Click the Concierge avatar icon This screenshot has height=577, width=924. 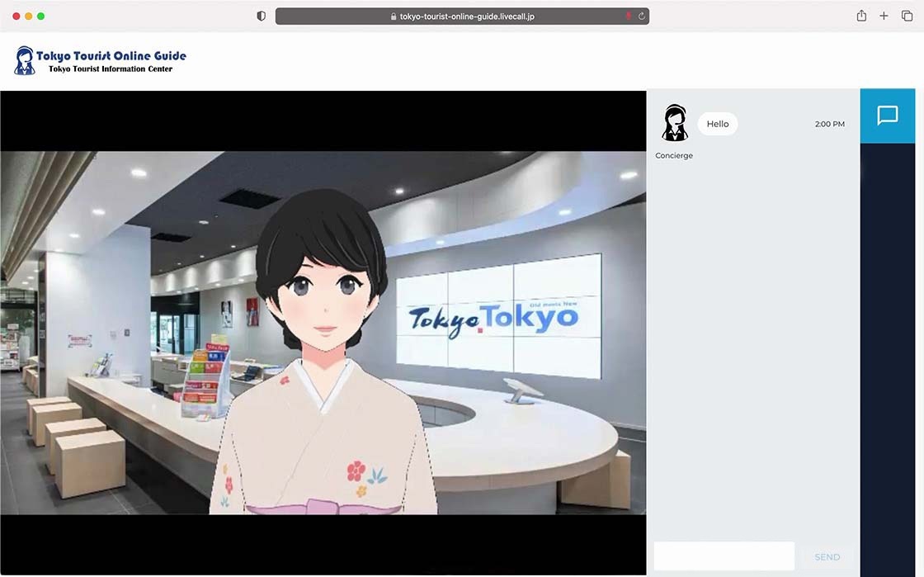click(675, 123)
